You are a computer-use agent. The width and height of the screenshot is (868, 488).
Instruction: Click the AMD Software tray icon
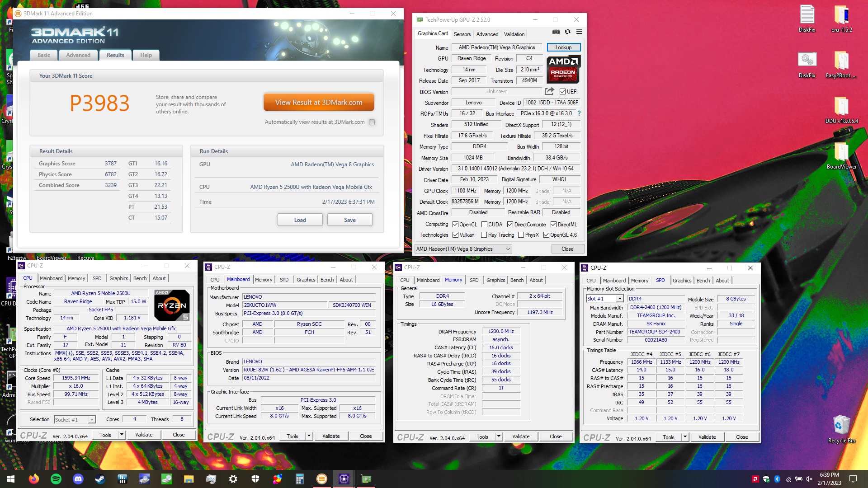755,479
